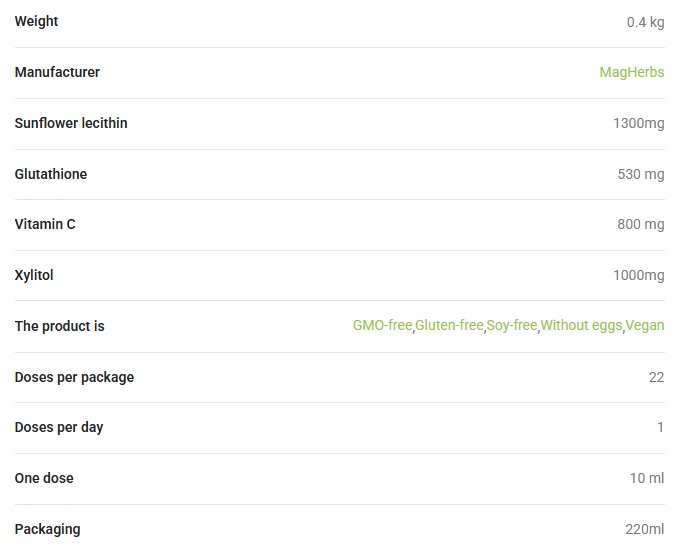The image size is (693, 557).
Task: Open the Soy-free tag link
Action: [x=512, y=326]
